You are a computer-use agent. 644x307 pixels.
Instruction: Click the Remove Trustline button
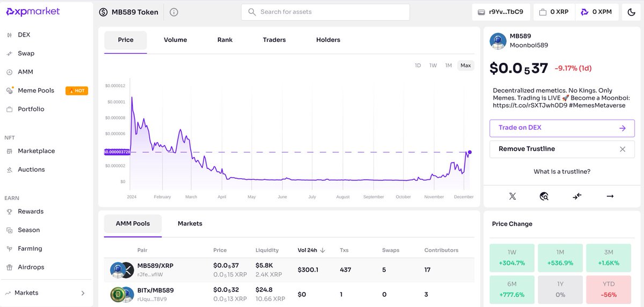click(x=562, y=149)
